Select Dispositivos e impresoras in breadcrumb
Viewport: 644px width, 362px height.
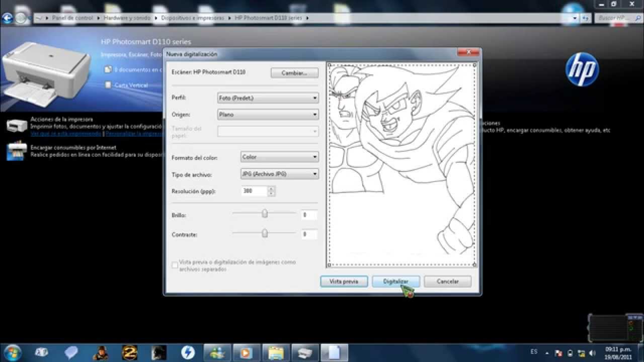click(192, 18)
